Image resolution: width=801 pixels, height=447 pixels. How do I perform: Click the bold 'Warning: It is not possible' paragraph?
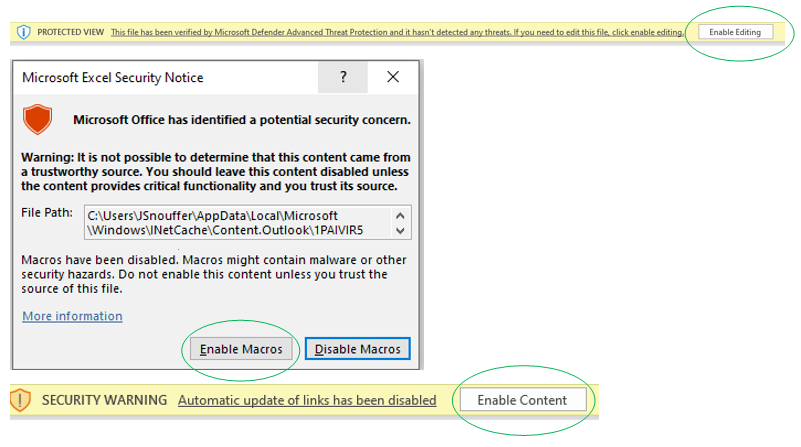pyautogui.click(x=216, y=172)
